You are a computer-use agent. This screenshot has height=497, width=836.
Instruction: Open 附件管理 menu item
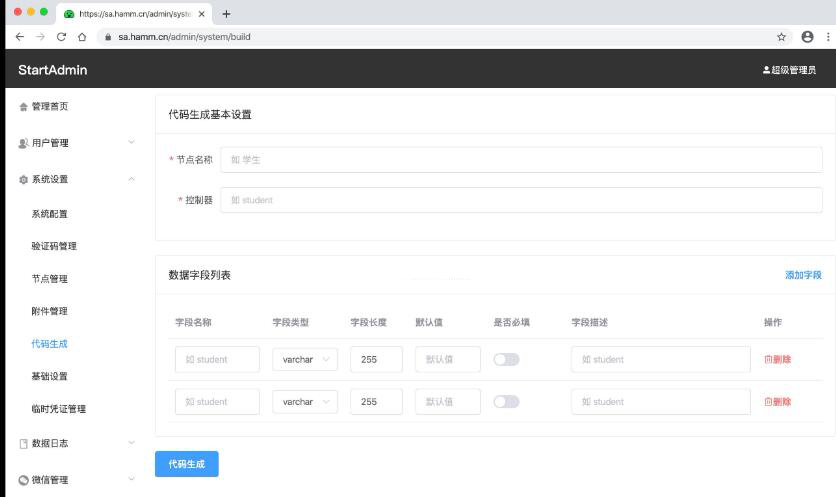[x=50, y=311]
